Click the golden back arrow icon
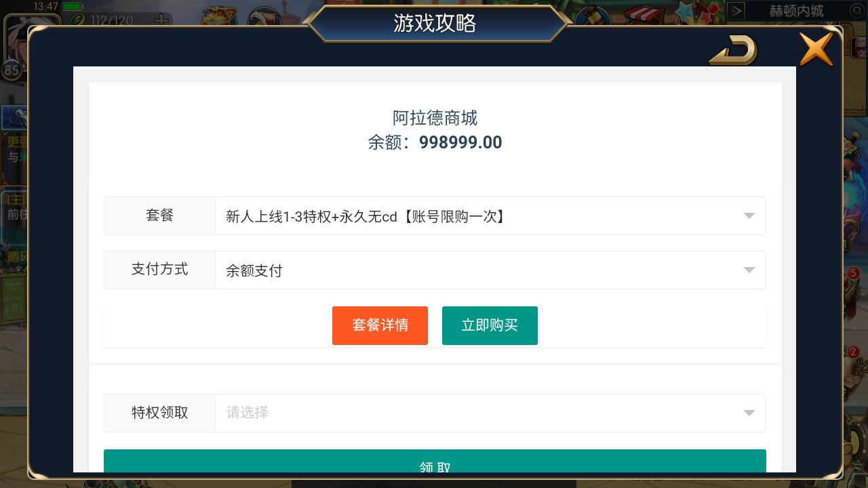 [x=733, y=50]
